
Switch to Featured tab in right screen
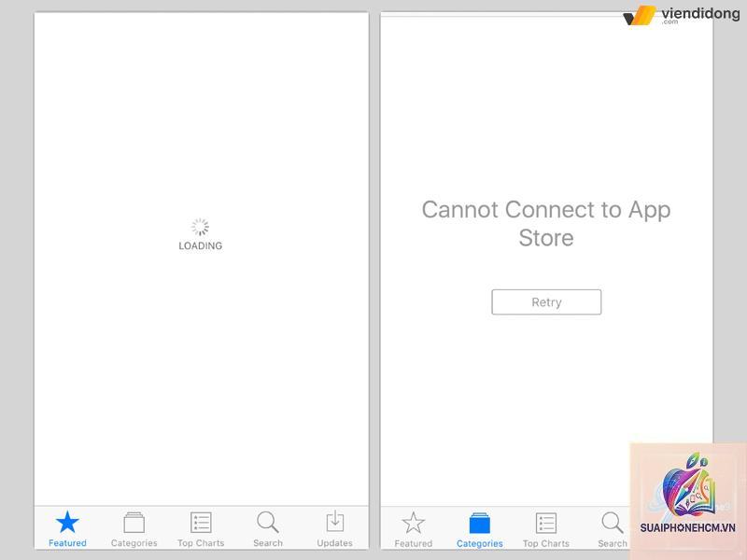click(413, 529)
